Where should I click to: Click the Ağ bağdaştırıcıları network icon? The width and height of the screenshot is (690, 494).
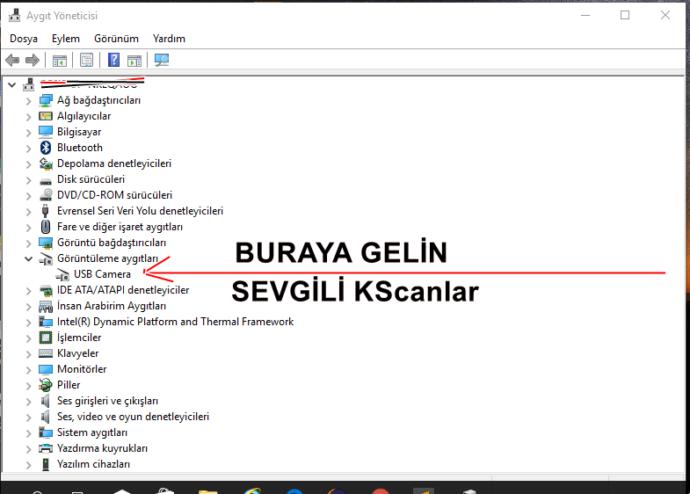point(45,100)
